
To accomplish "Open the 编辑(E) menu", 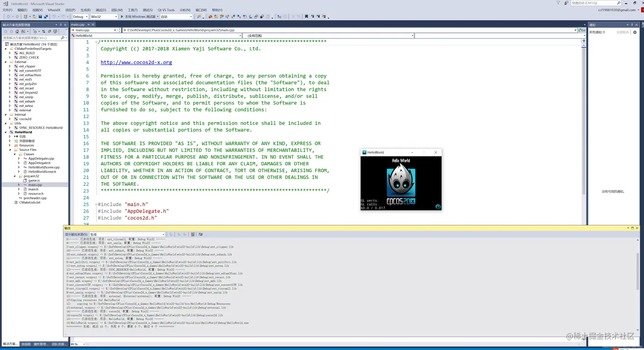I will tap(22, 10).
